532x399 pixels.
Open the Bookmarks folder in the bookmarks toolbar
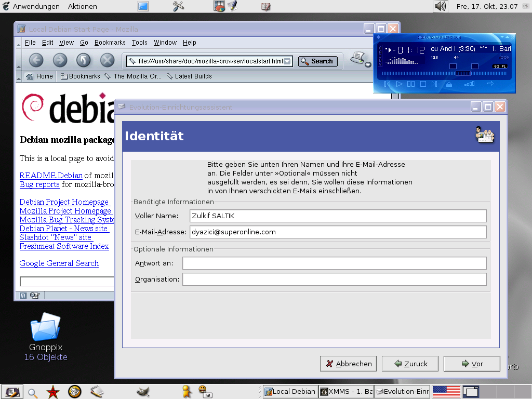(x=81, y=76)
